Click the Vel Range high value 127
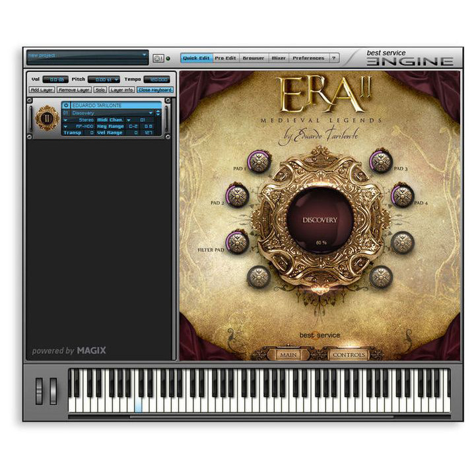The width and height of the screenshot is (476, 476). pyautogui.click(x=149, y=133)
